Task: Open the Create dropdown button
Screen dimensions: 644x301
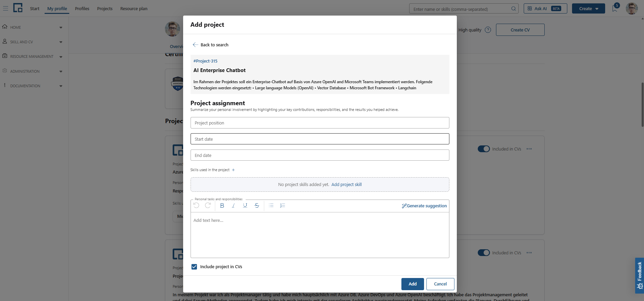Action: pos(589,9)
